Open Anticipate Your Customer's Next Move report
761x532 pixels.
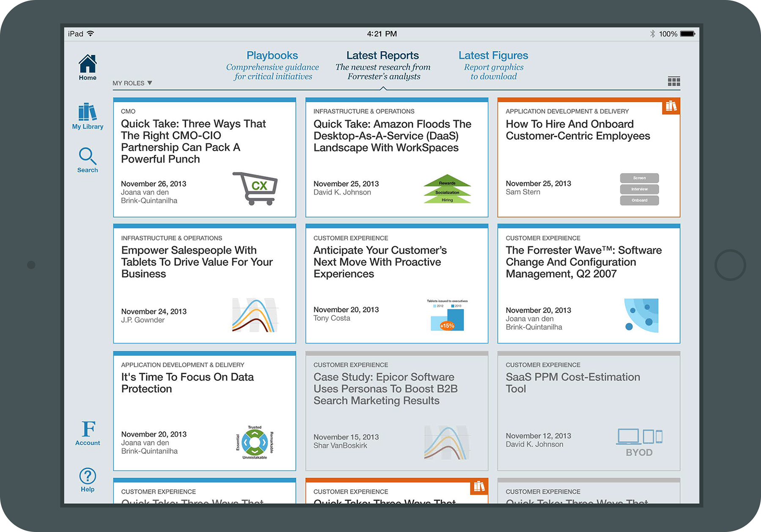pyautogui.click(x=380, y=262)
